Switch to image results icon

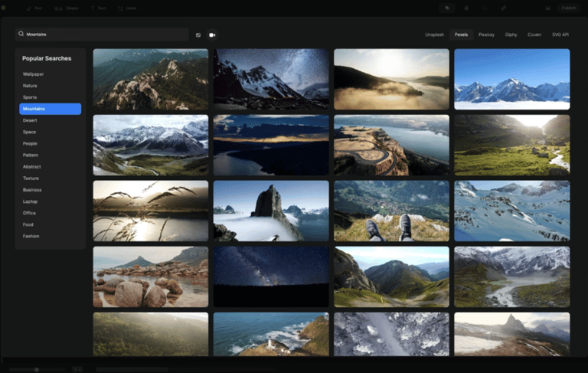[x=198, y=34]
